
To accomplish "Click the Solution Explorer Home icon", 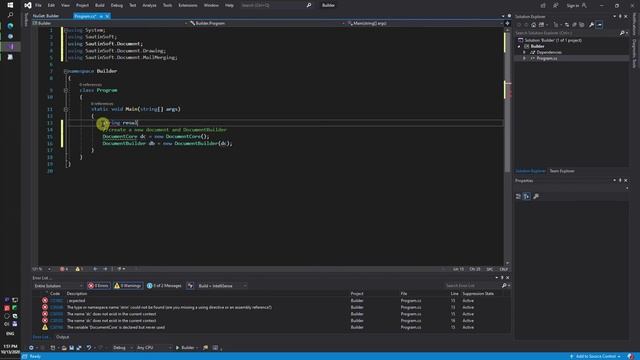I will pyautogui.click(x=533, y=25).
